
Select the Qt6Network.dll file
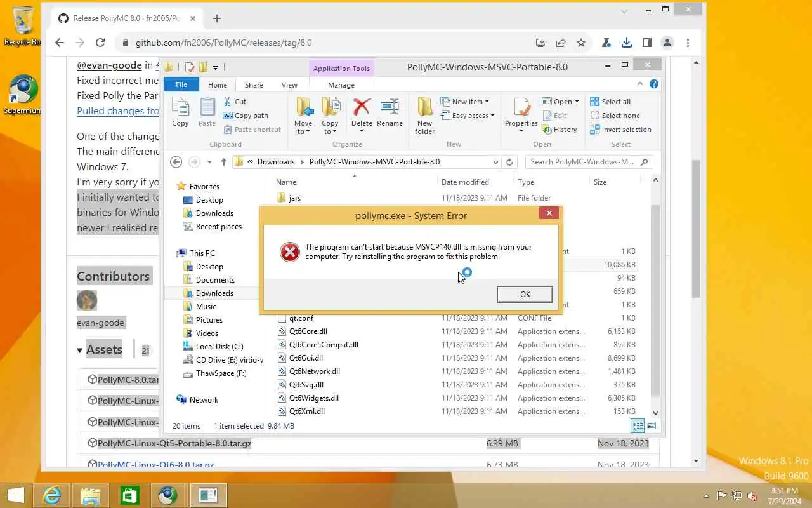[x=314, y=371]
